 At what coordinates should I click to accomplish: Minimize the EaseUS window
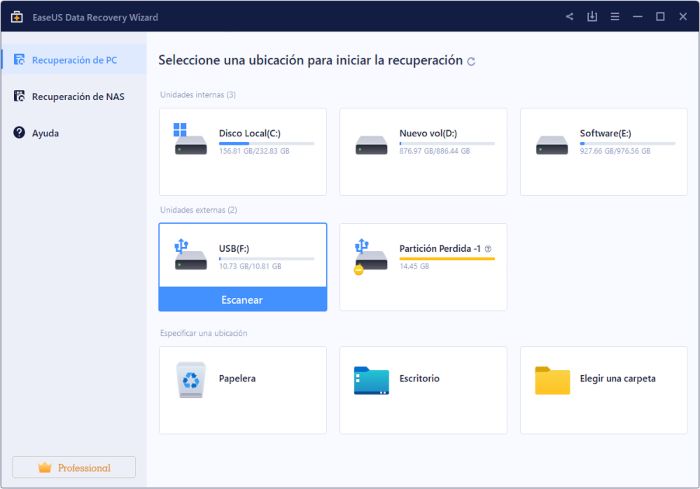(x=638, y=17)
